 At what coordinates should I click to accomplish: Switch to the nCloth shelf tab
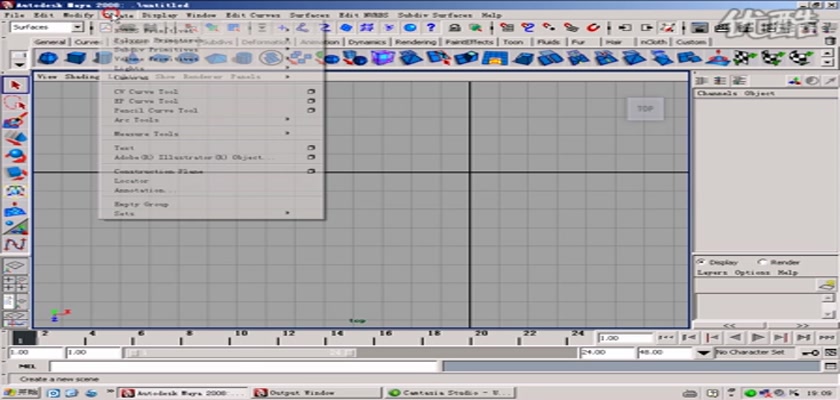(x=652, y=42)
